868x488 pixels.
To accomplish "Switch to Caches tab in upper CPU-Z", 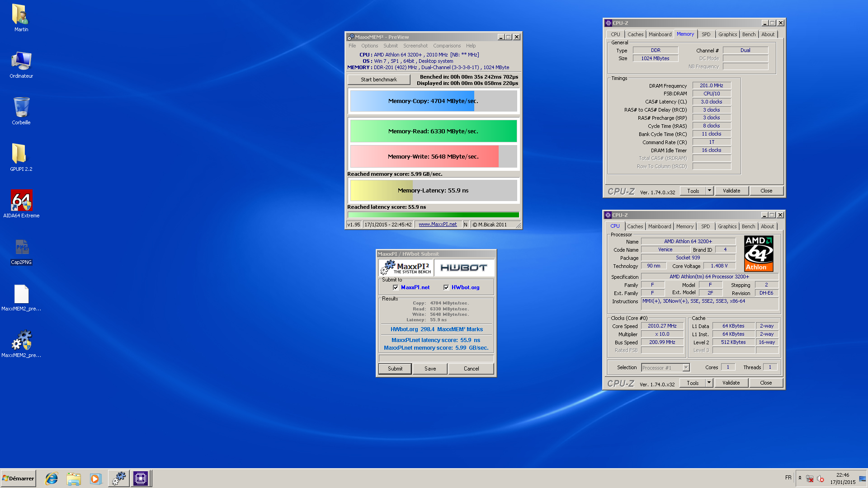I will click(x=635, y=34).
